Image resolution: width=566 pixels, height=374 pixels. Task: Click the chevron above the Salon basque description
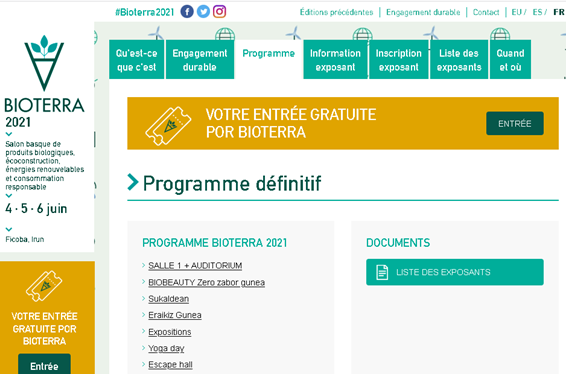point(9,134)
